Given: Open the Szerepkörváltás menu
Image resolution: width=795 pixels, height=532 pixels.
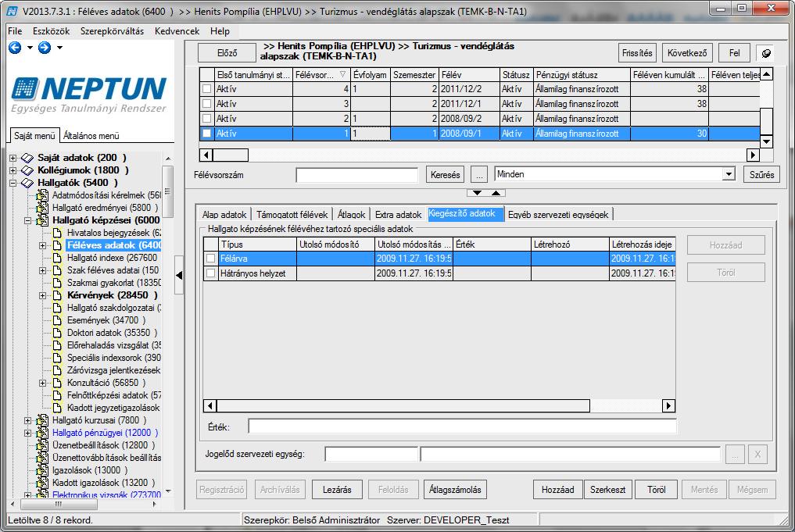Looking at the screenshot, I should [112, 31].
